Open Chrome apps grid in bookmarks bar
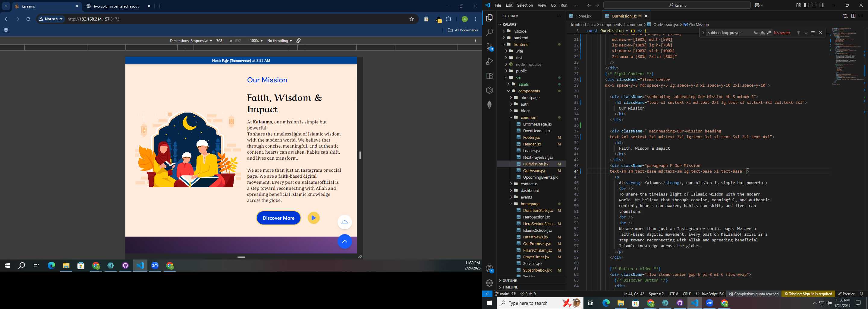This screenshot has width=868, height=309. coord(6,30)
